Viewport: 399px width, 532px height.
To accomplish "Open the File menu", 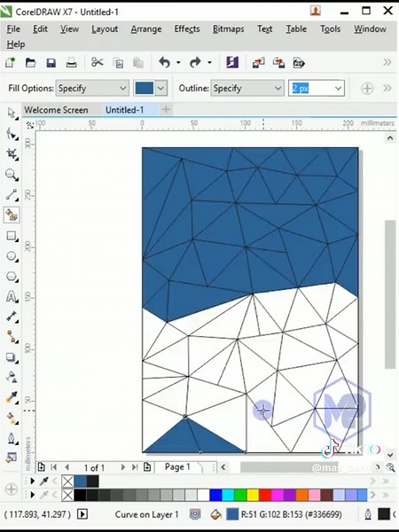I will coord(13,29).
